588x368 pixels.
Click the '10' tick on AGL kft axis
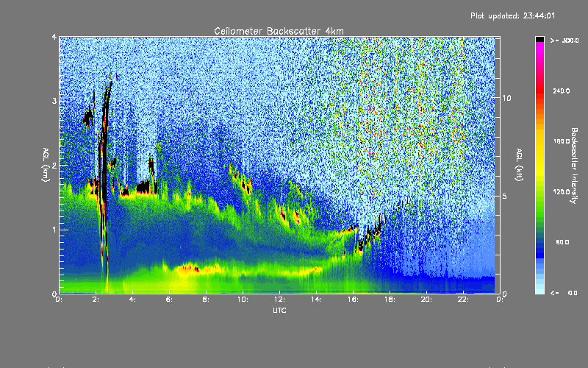tap(506, 98)
